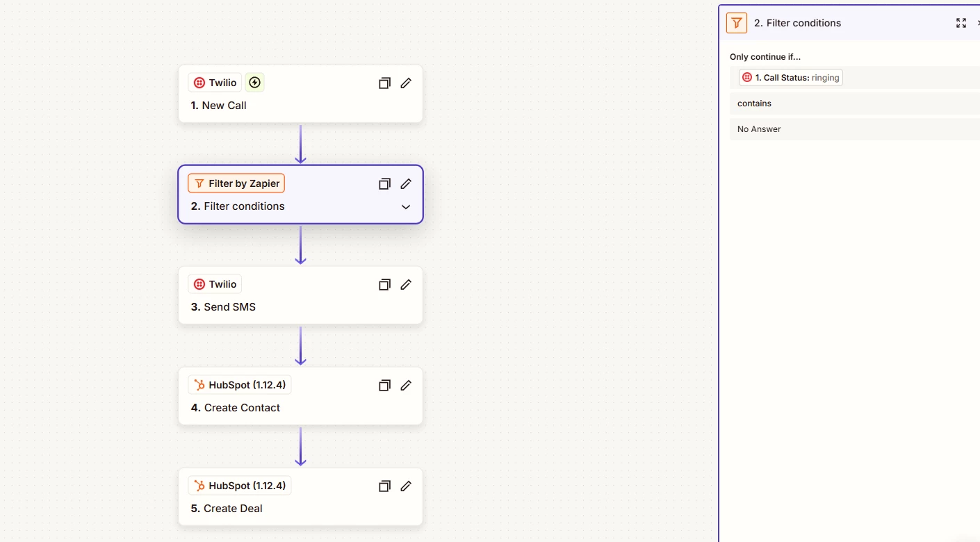The width and height of the screenshot is (980, 542).
Task: Click the 'No Answer' value field
Action: pyautogui.click(x=855, y=129)
